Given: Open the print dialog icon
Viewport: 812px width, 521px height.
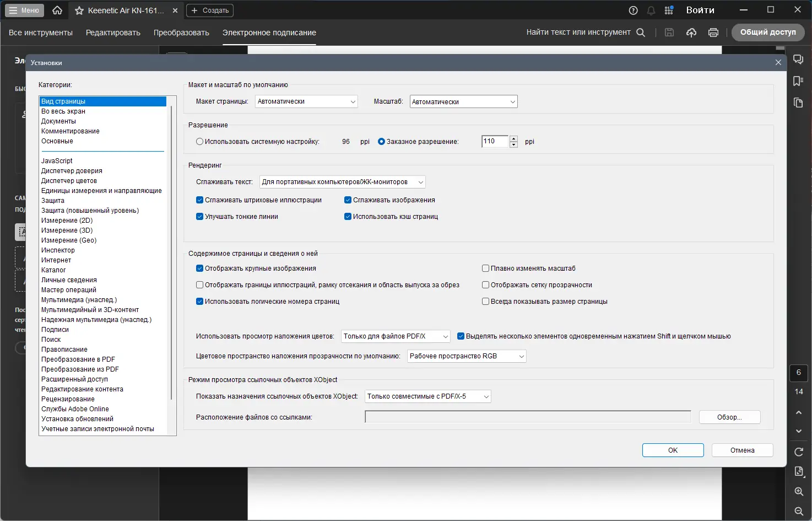Looking at the screenshot, I should 713,32.
